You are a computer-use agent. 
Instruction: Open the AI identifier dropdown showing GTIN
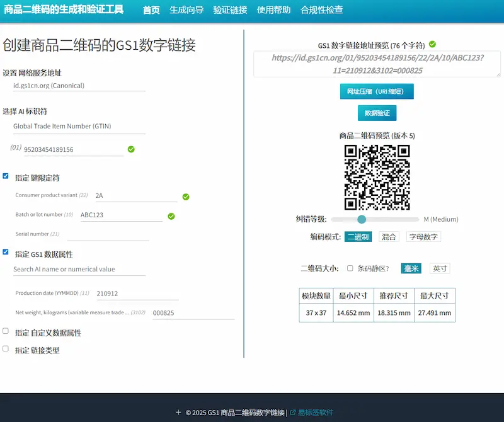[x=79, y=126]
